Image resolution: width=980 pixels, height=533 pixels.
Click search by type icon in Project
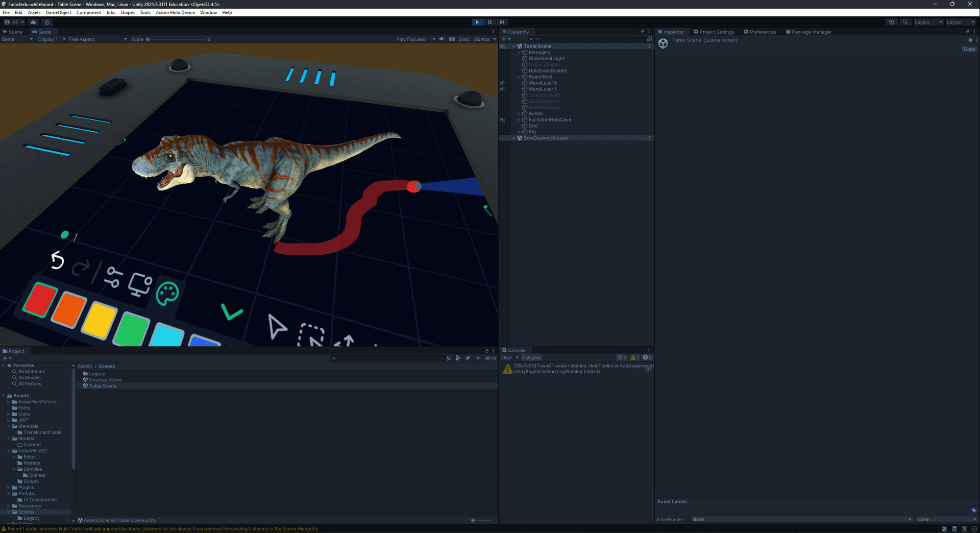[x=458, y=358]
